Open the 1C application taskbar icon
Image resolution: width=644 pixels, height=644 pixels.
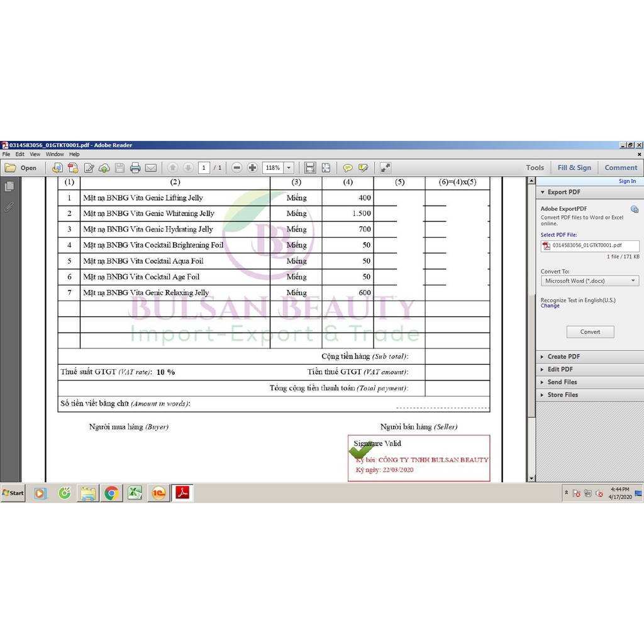coord(158,493)
